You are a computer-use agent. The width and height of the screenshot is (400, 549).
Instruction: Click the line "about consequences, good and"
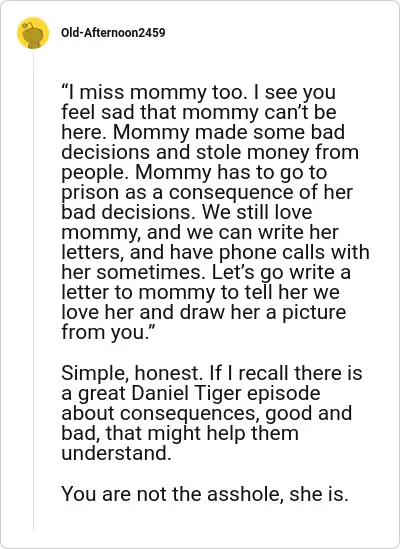[206, 413]
